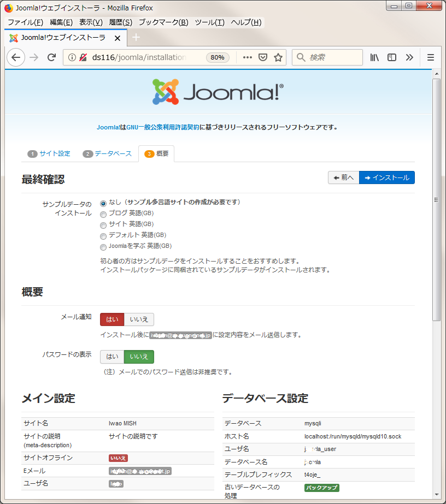The width and height of the screenshot is (446, 504).
Task: Click the Iwao MISH site name value
Action: tap(122, 423)
